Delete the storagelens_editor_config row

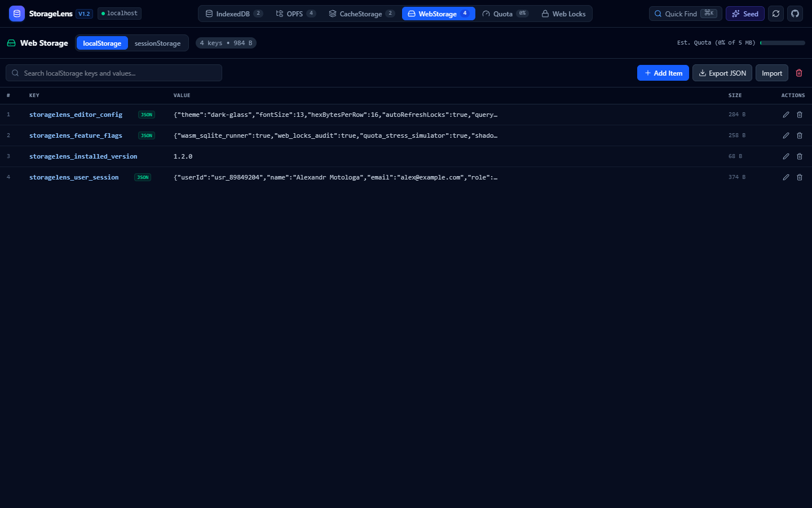click(800, 115)
